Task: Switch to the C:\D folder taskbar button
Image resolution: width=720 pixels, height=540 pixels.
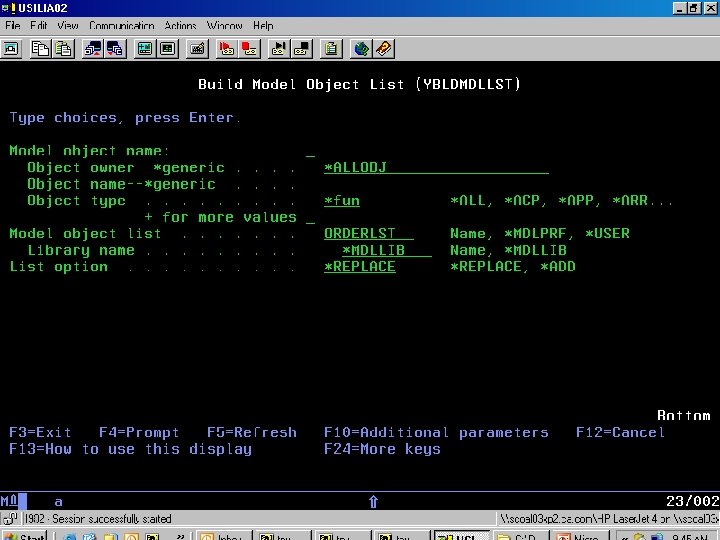Action: [x=522, y=536]
